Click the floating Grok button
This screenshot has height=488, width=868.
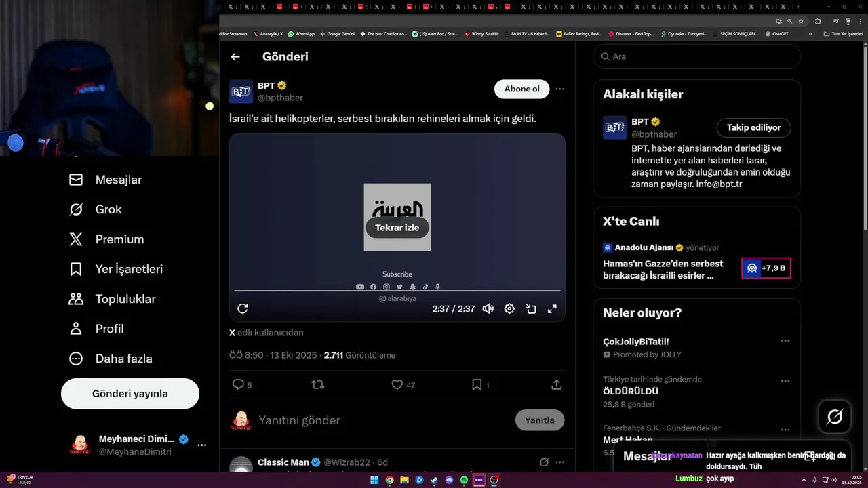point(835,417)
